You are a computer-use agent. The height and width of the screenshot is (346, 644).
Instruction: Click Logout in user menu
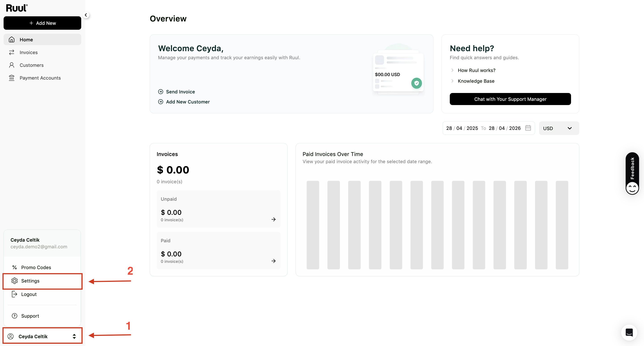pyautogui.click(x=42, y=294)
